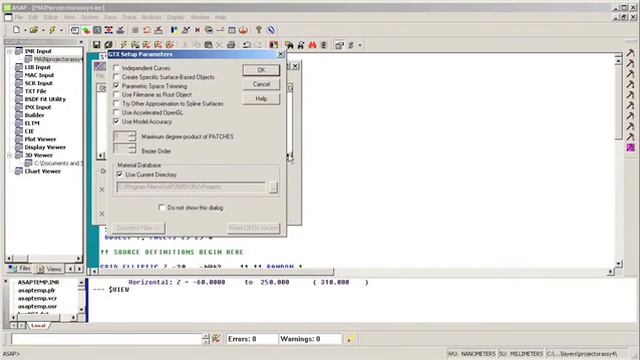
Task: Click the ASAP command input field
Action: pyautogui.click(x=107, y=339)
